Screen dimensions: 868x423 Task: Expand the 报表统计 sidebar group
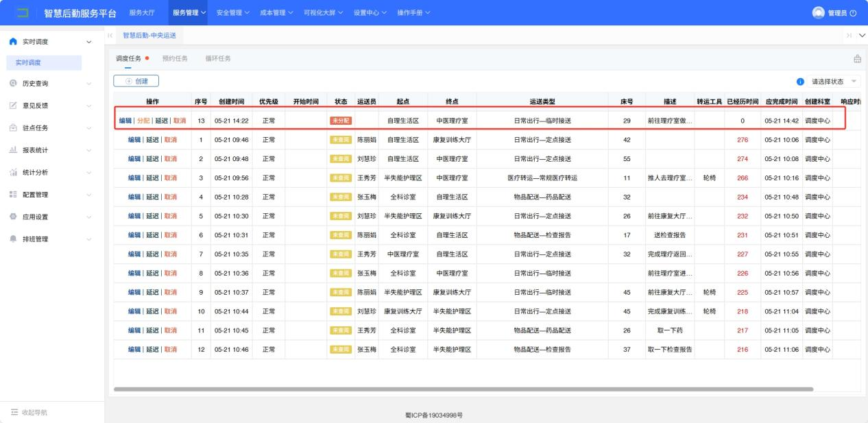click(x=88, y=150)
